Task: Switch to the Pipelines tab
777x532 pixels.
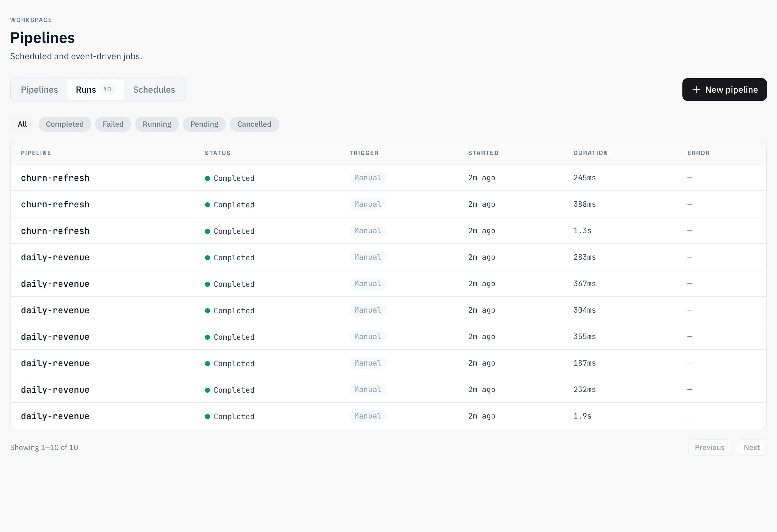Action: pyautogui.click(x=39, y=90)
